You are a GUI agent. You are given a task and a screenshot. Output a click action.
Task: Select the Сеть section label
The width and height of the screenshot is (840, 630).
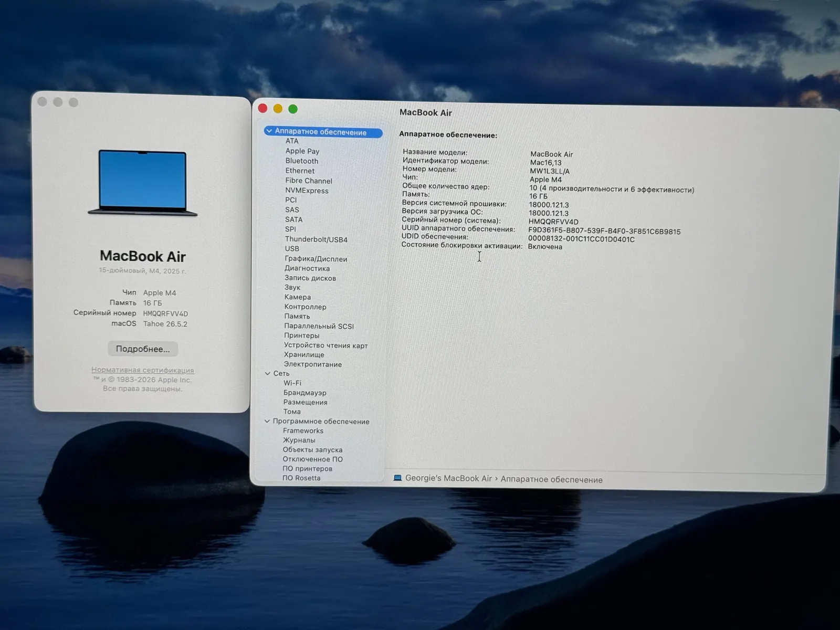[281, 373]
